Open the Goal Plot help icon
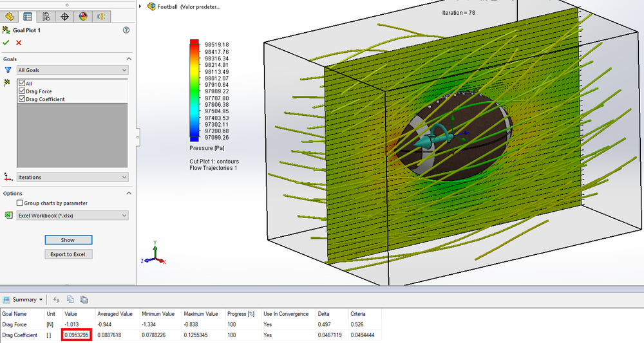 coord(126,30)
